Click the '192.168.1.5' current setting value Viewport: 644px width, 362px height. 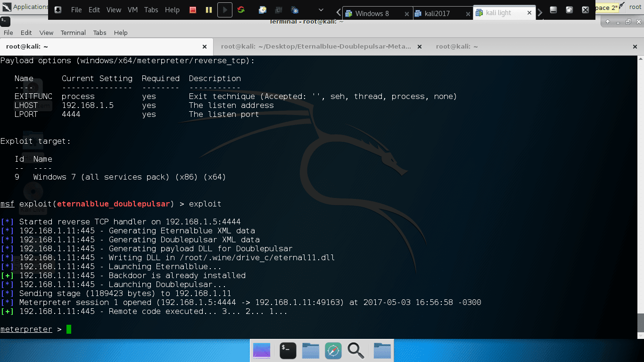pos(88,105)
